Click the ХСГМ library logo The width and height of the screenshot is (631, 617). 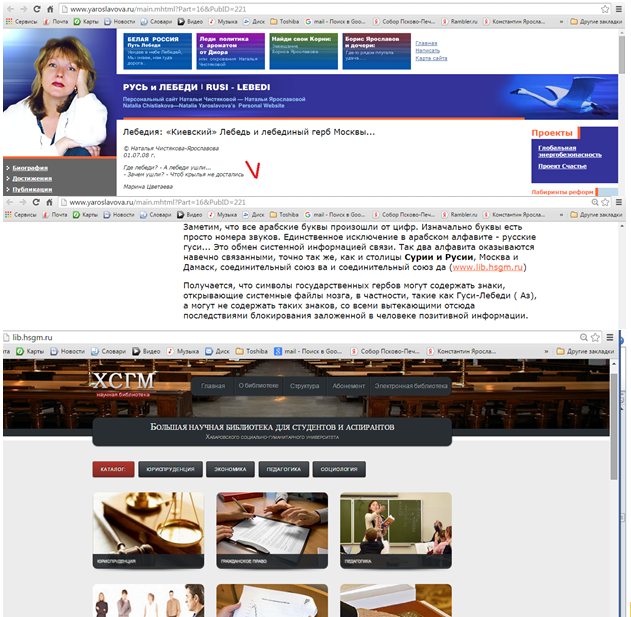point(124,384)
